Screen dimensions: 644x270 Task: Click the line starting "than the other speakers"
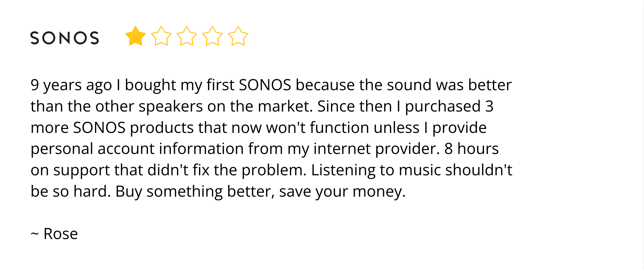pyautogui.click(x=262, y=106)
